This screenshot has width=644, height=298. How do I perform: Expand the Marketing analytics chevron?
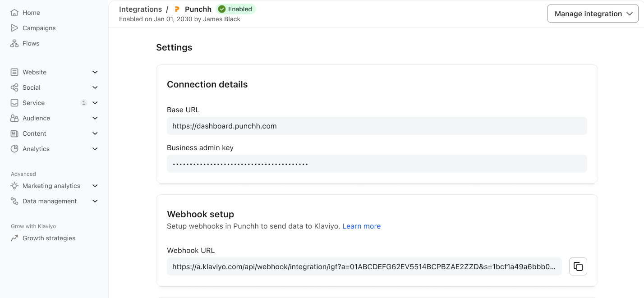coord(95,186)
